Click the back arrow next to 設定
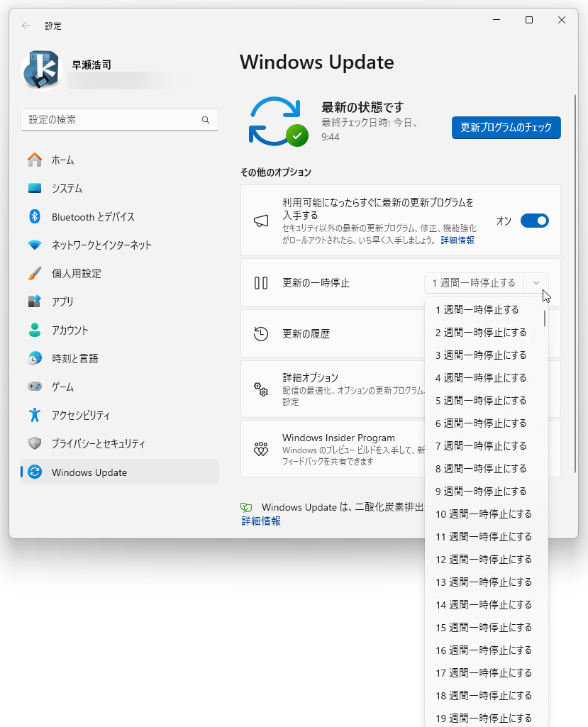 [26, 26]
